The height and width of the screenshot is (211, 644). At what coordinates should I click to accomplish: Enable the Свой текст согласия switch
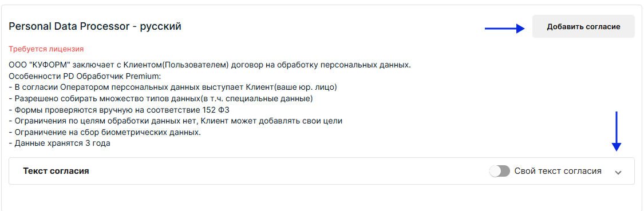click(x=499, y=171)
